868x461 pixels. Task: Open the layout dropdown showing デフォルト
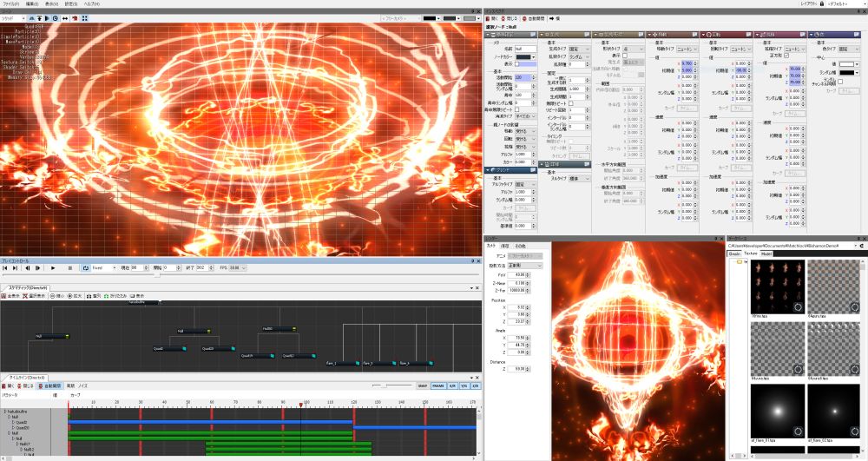842,3
